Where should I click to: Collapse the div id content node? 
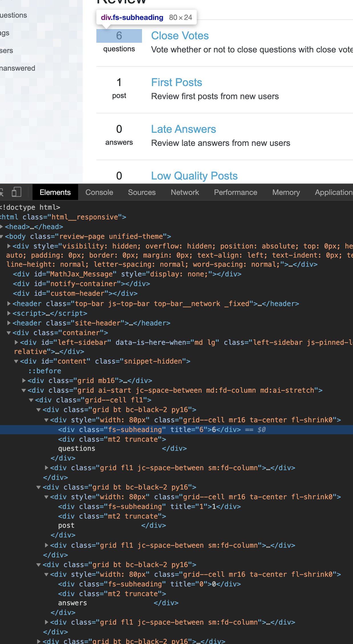[x=16, y=361]
